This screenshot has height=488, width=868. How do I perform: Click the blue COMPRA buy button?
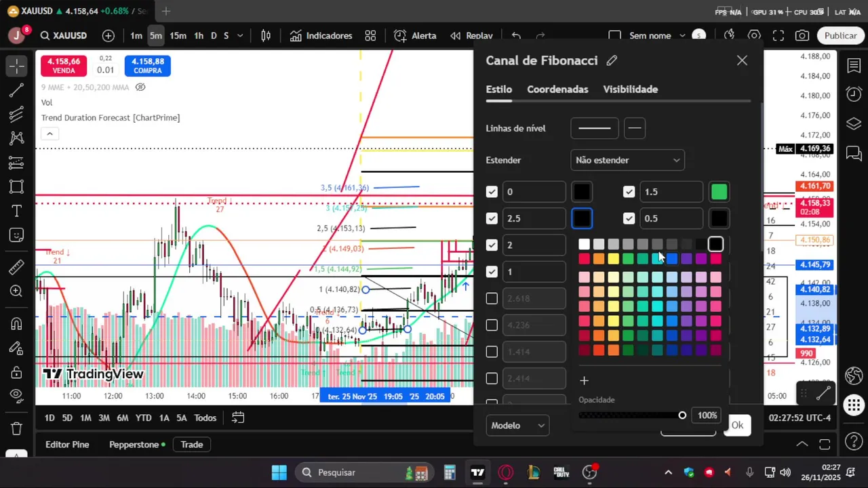(147, 66)
